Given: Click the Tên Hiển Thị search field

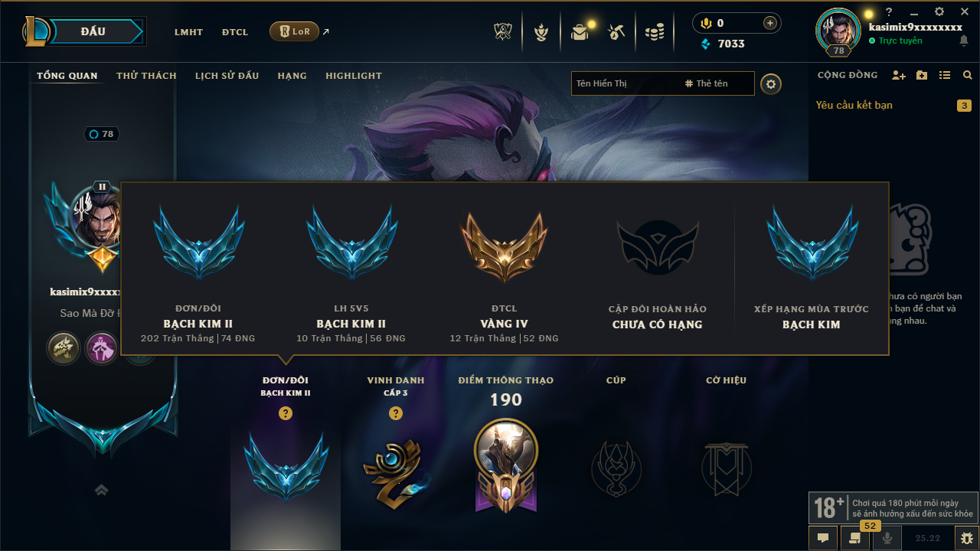Looking at the screenshot, I should (x=626, y=83).
